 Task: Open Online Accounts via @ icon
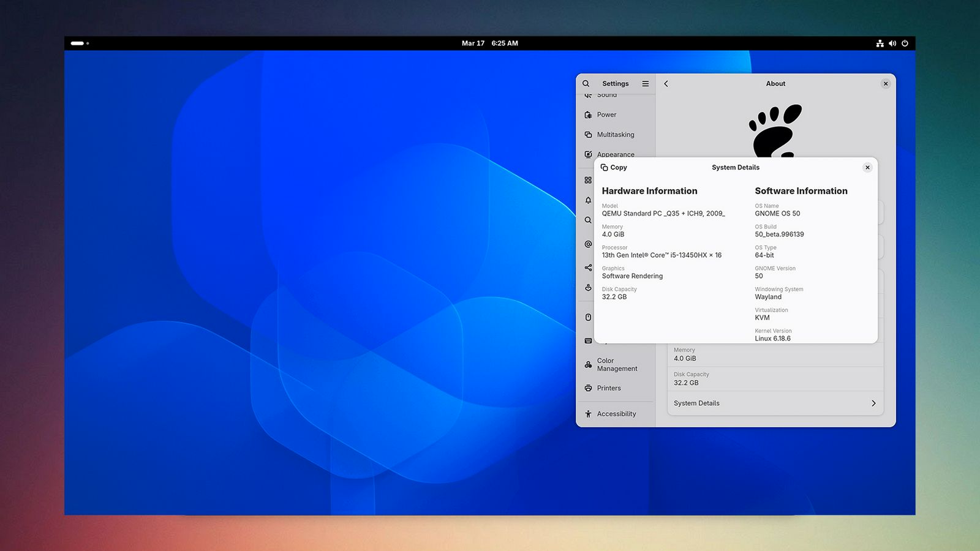(588, 244)
